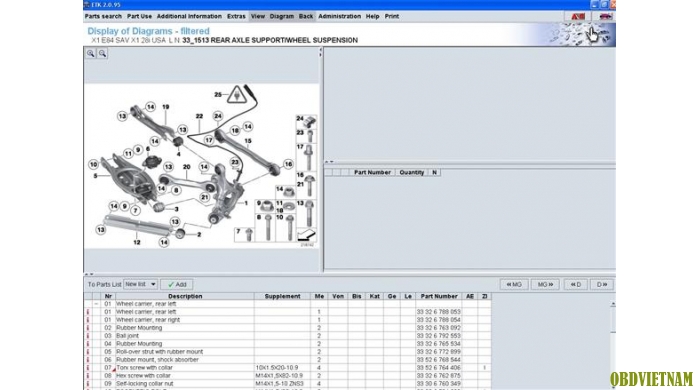Click the parts list vertical scrollbar
The height and width of the screenshot is (390, 700).
(x=613, y=345)
